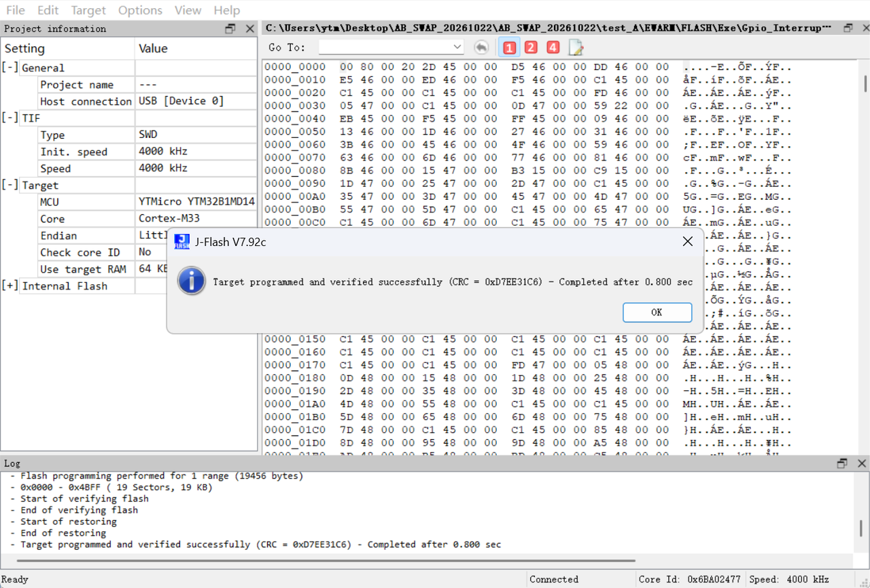Expand the Internal Flash group
870x588 pixels.
tap(10, 286)
